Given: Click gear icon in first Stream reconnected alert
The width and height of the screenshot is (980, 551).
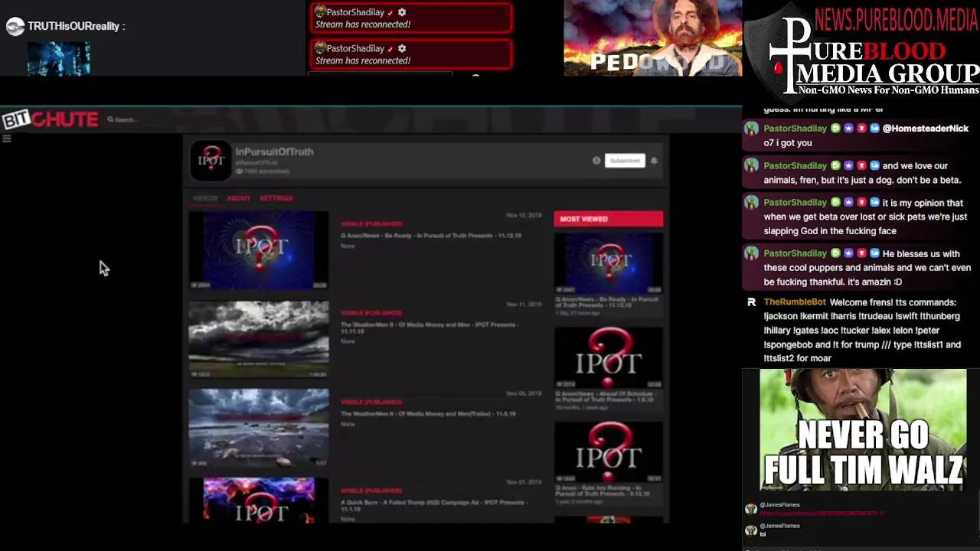Looking at the screenshot, I should click(402, 12).
